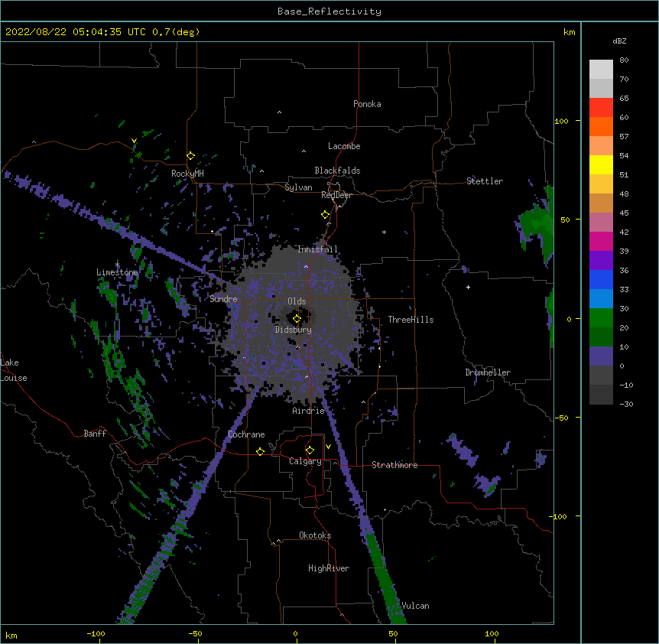Click the Calgary city label
Viewport: 659px width, 644px height.
point(306,461)
